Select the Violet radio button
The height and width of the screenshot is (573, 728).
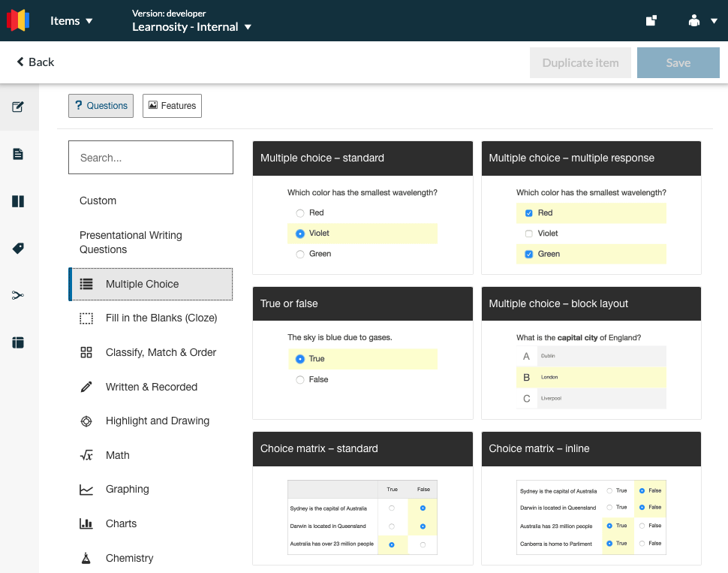(300, 234)
